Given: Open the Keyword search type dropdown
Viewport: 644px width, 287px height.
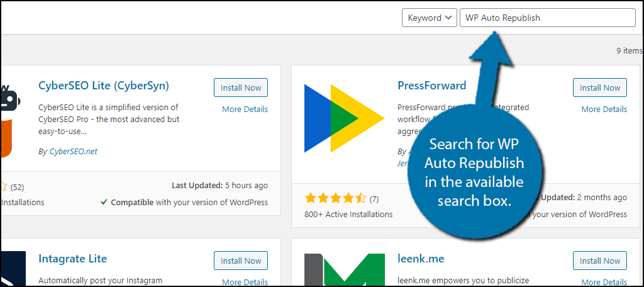Looking at the screenshot, I should pyautogui.click(x=429, y=18).
